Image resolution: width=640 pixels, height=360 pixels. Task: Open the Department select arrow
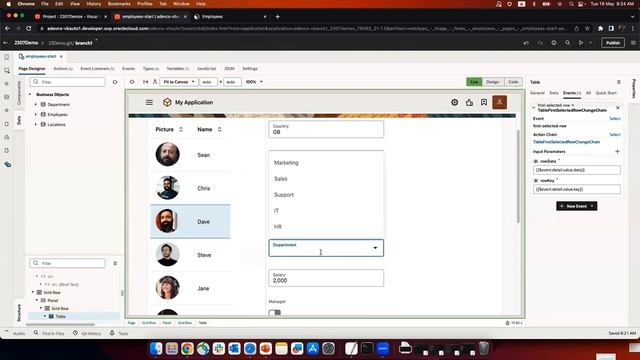coord(375,248)
